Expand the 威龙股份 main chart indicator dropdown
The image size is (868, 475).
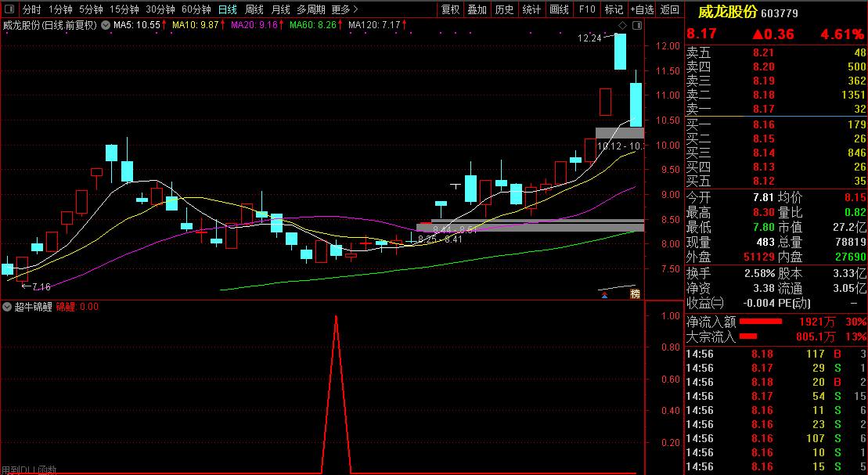point(104,25)
